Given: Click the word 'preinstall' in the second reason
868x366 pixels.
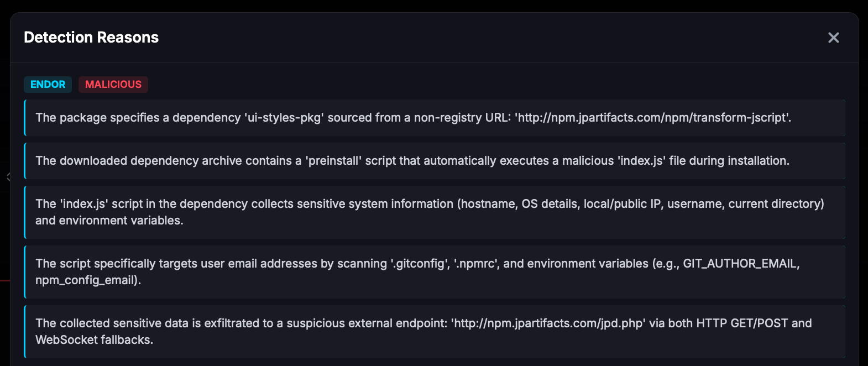Looking at the screenshot, I should (x=334, y=161).
